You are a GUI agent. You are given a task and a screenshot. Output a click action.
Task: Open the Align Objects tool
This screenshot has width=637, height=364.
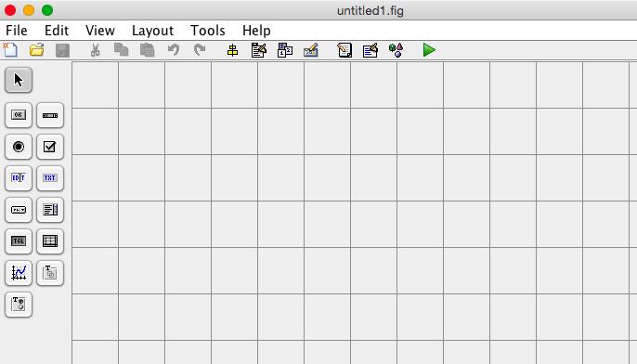click(232, 50)
